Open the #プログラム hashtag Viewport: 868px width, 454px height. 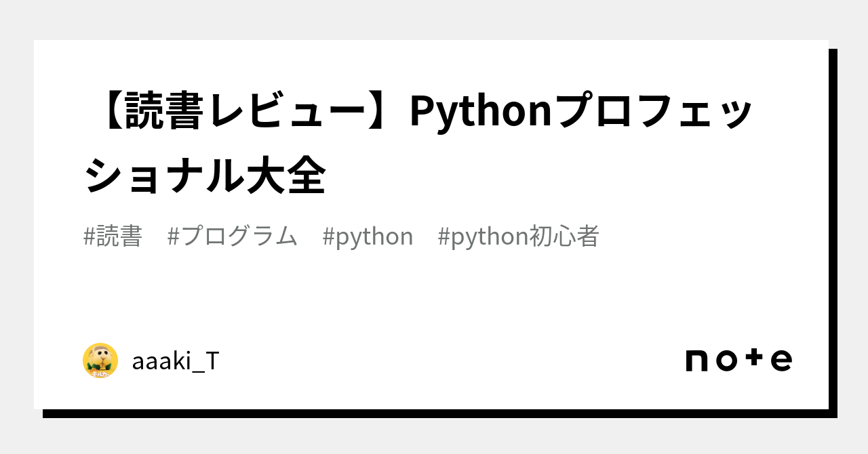click(232, 236)
